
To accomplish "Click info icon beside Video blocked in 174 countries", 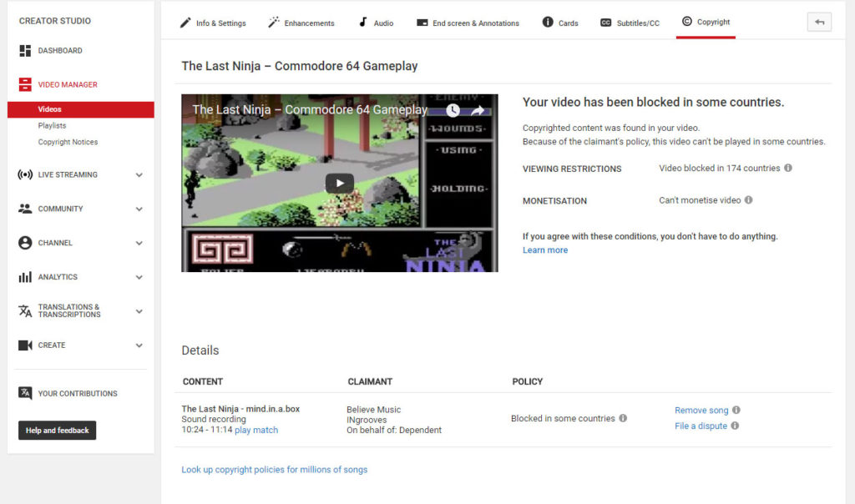I will tap(788, 168).
